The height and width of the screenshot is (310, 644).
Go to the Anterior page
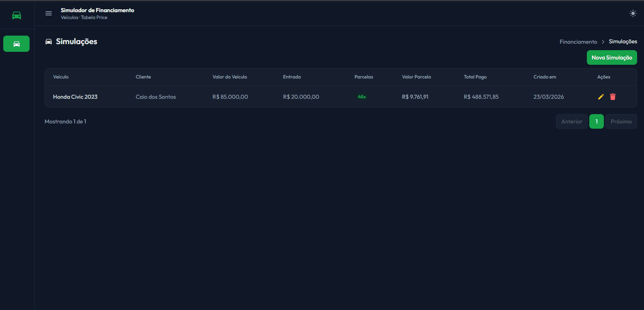tap(571, 121)
